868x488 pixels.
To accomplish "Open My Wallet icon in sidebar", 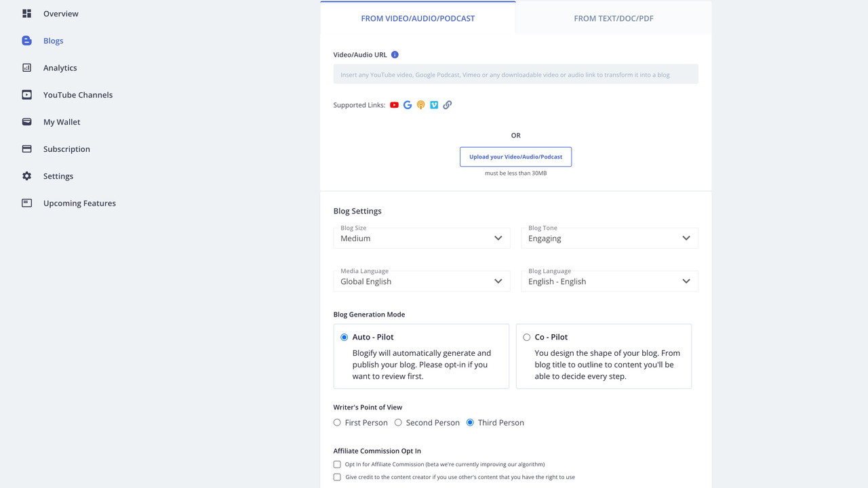I will point(26,122).
